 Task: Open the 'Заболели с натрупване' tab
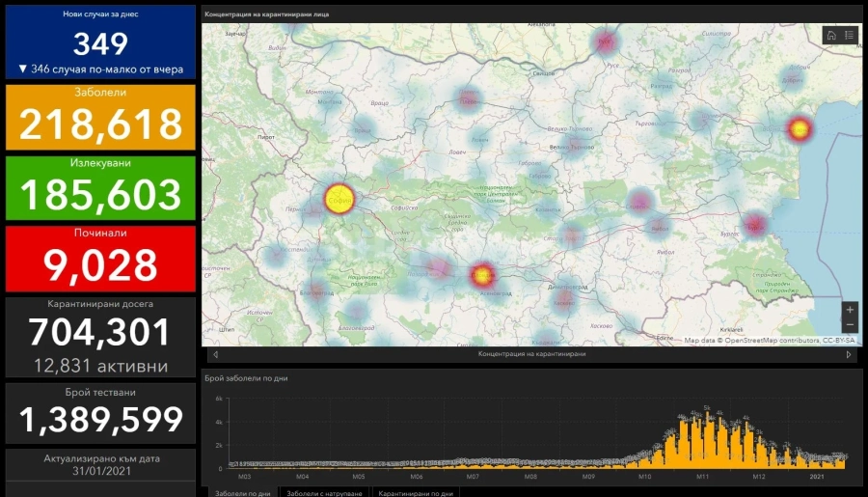pos(324,492)
